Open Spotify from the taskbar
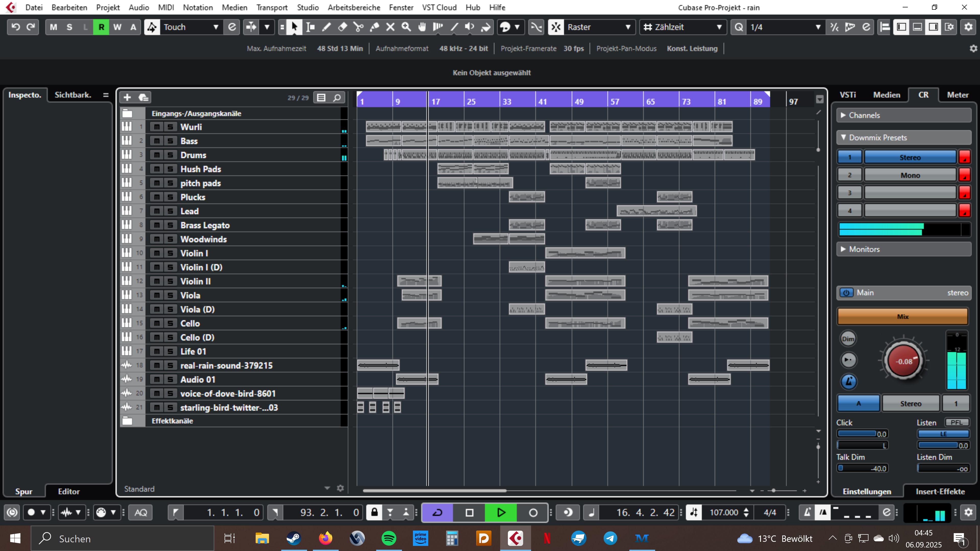Image resolution: width=980 pixels, height=551 pixels. (x=388, y=539)
